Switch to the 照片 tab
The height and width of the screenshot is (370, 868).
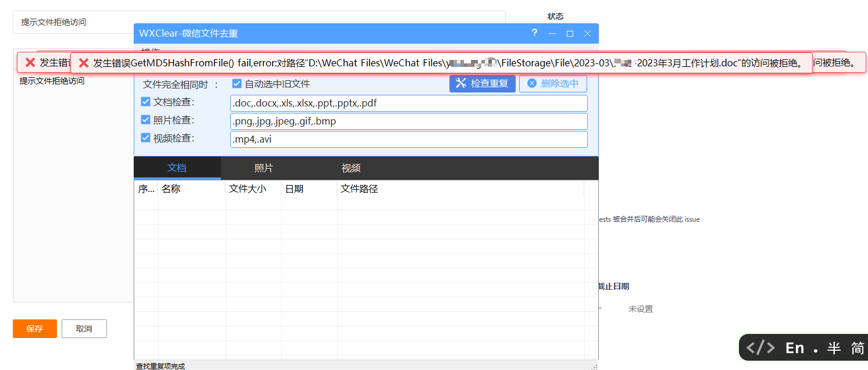click(264, 168)
